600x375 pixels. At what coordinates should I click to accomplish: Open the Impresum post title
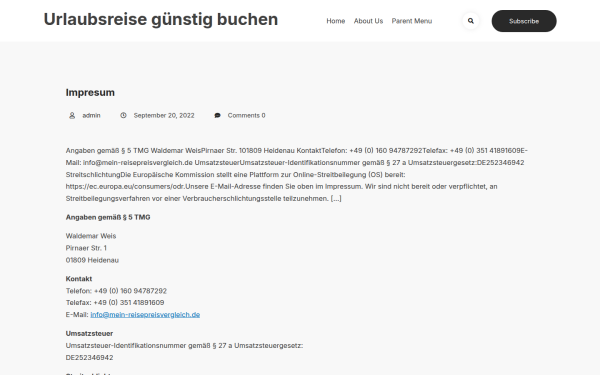90,92
